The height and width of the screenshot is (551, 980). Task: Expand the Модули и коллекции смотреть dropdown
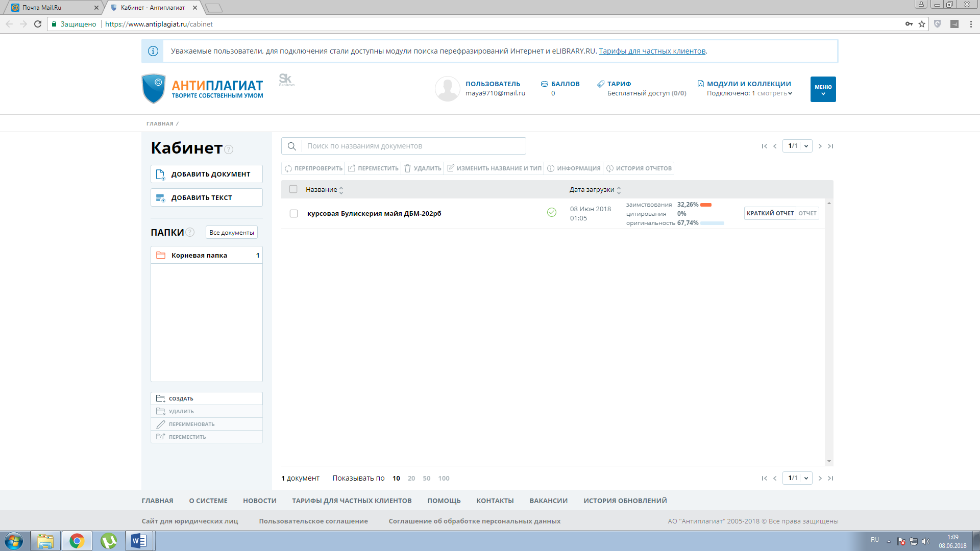pyautogui.click(x=774, y=93)
